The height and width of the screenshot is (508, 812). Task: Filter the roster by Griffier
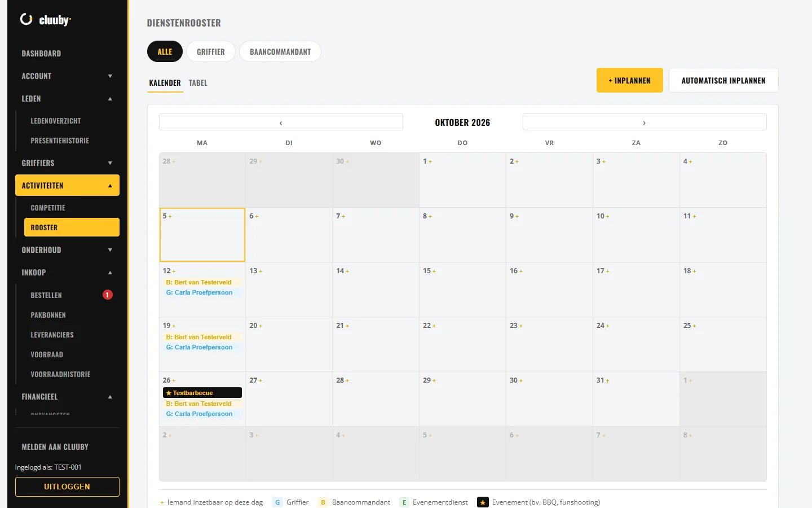pyautogui.click(x=211, y=51)
